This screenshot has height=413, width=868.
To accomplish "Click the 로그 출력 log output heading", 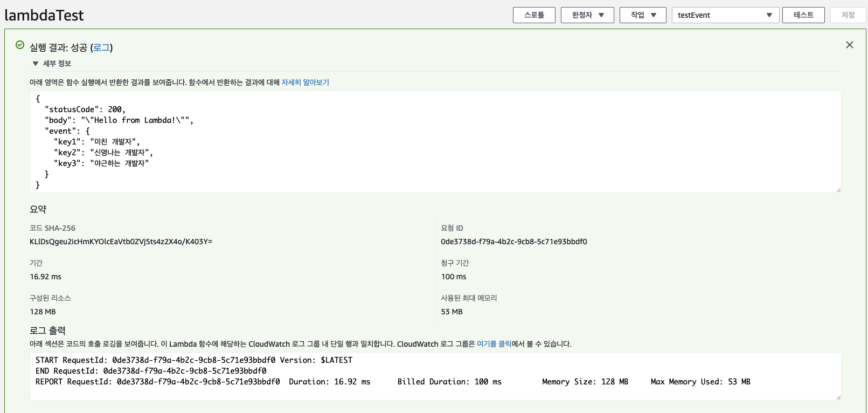I will click(47, 331).
